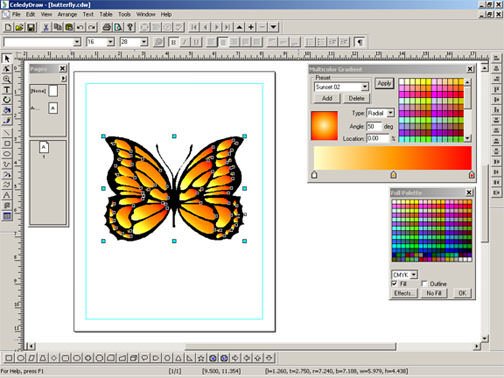The width and height of the screenshot is (504, 378).
Task: Toggle the Outline checkbox
Action: click(x=424, y=284)
